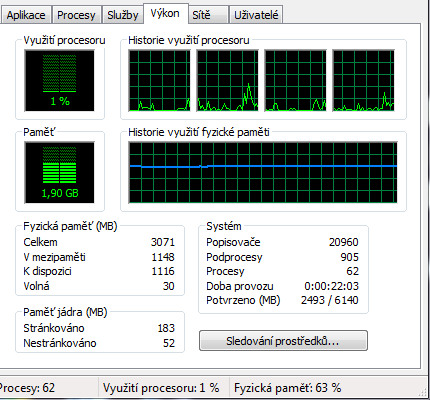Viewport: 430px width, 400px height.
Task: Click the Historie využití procesoru heading
Action: 189,40
